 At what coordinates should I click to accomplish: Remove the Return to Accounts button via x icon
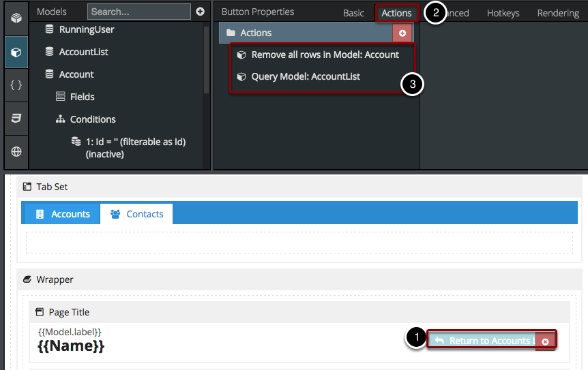(x=545, y=341)
